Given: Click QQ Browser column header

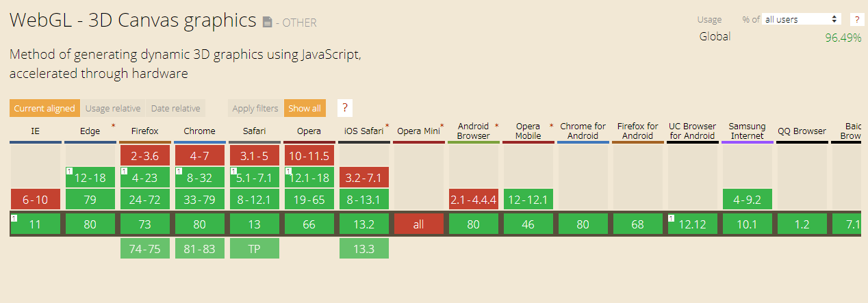Looking at the screenshot, I should 802,131.
